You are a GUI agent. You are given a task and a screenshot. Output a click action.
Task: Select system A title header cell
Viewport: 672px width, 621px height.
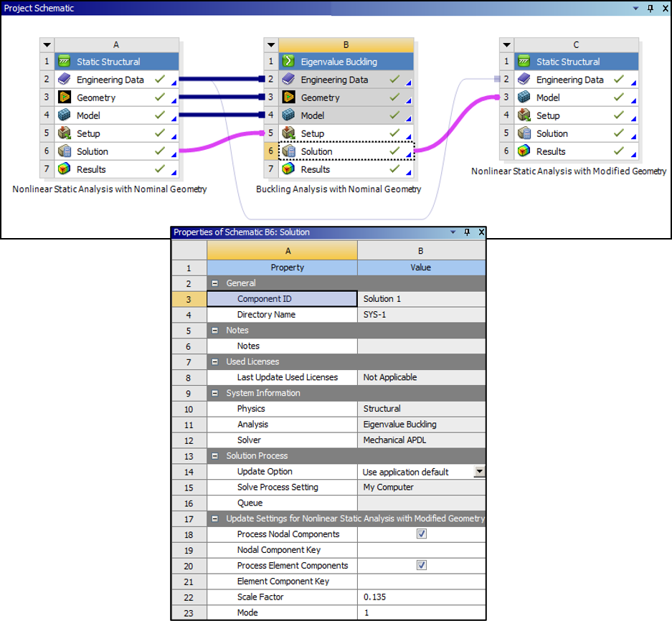pyautogui.click(x=117, y=45)
